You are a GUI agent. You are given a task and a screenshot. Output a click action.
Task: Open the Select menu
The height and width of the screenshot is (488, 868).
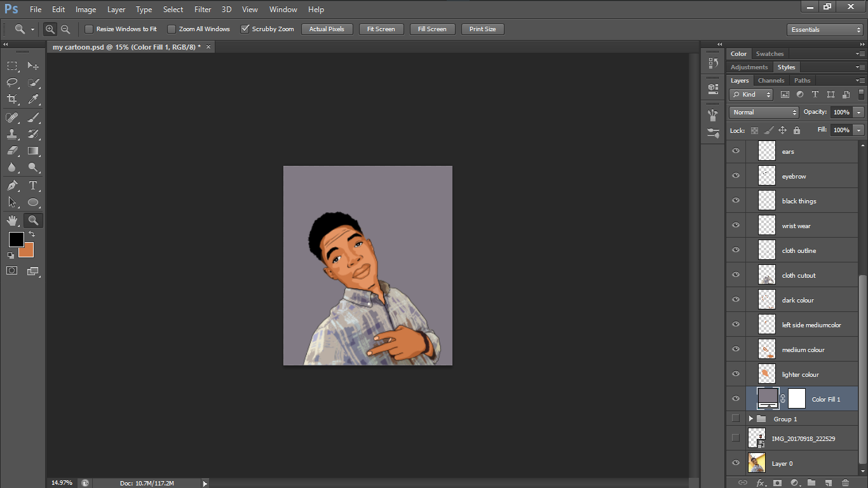click(x=173, y=10)
